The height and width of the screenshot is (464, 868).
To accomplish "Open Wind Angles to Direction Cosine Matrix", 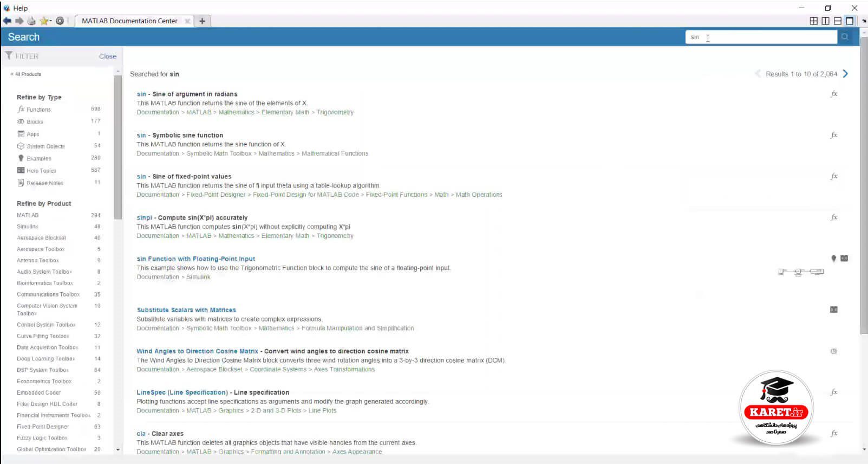I will click(273, 351).
